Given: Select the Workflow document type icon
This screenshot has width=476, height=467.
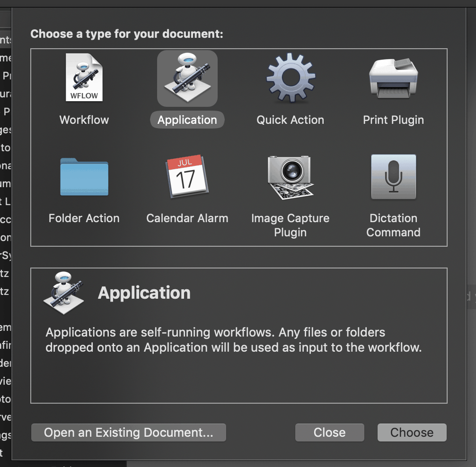Looking at the screenshot, I should 84,78.
